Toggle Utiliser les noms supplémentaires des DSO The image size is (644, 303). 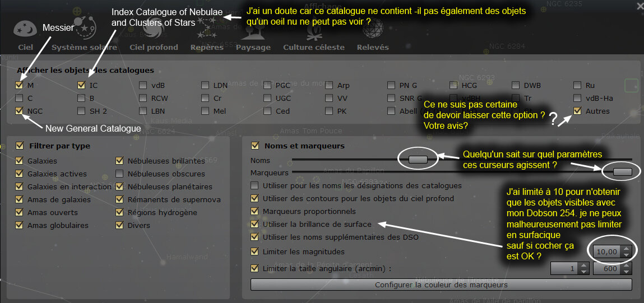click(254, 237)
